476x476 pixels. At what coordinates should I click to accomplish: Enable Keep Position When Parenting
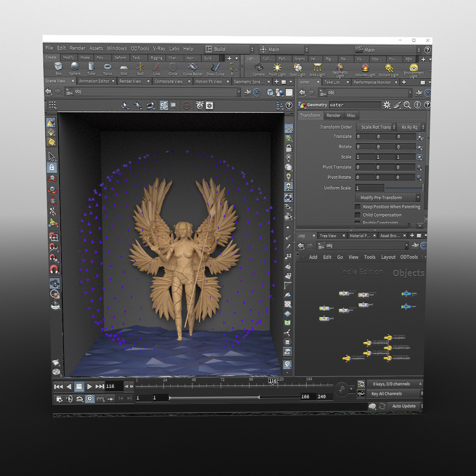[x=358, y=207]
